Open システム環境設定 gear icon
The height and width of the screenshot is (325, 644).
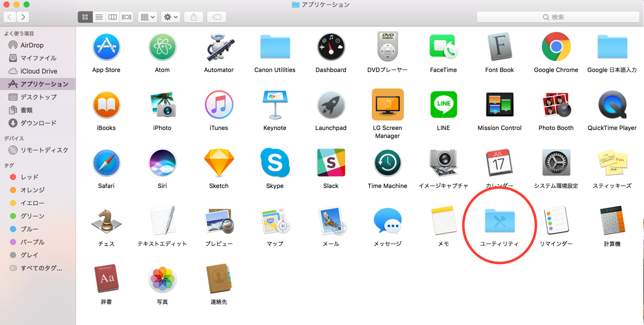556,163
